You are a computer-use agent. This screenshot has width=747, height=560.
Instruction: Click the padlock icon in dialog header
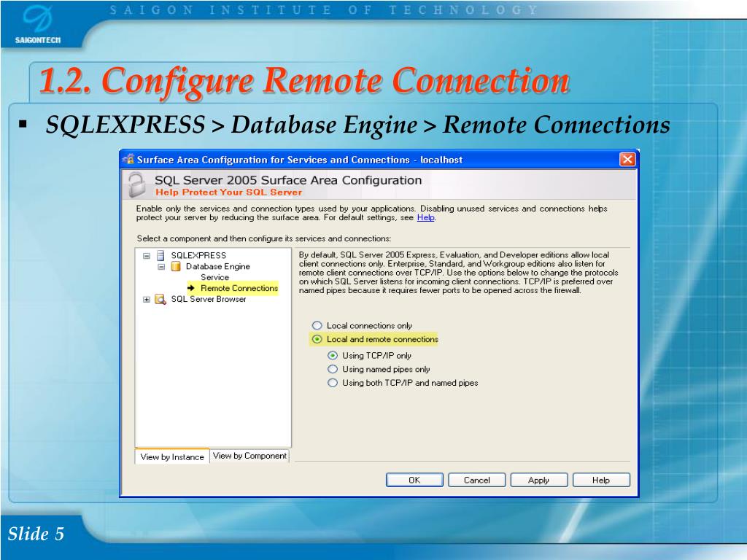pos(136,185)
